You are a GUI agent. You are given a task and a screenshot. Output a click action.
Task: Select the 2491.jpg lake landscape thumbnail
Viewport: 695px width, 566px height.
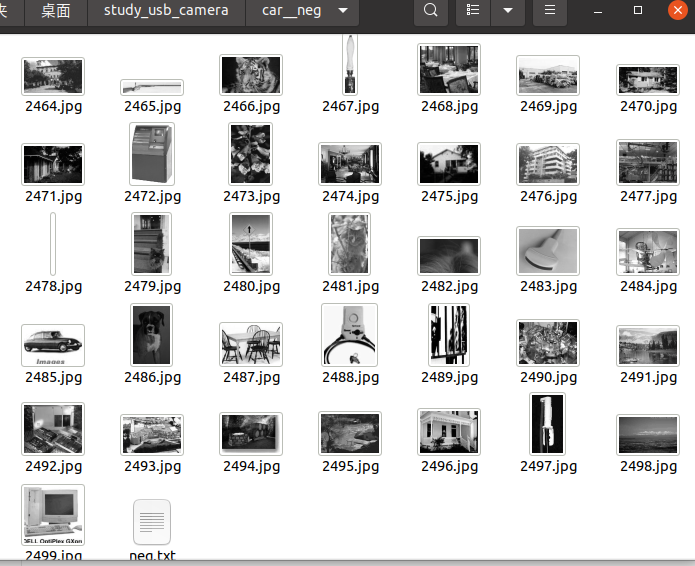(x=648, y=346)
